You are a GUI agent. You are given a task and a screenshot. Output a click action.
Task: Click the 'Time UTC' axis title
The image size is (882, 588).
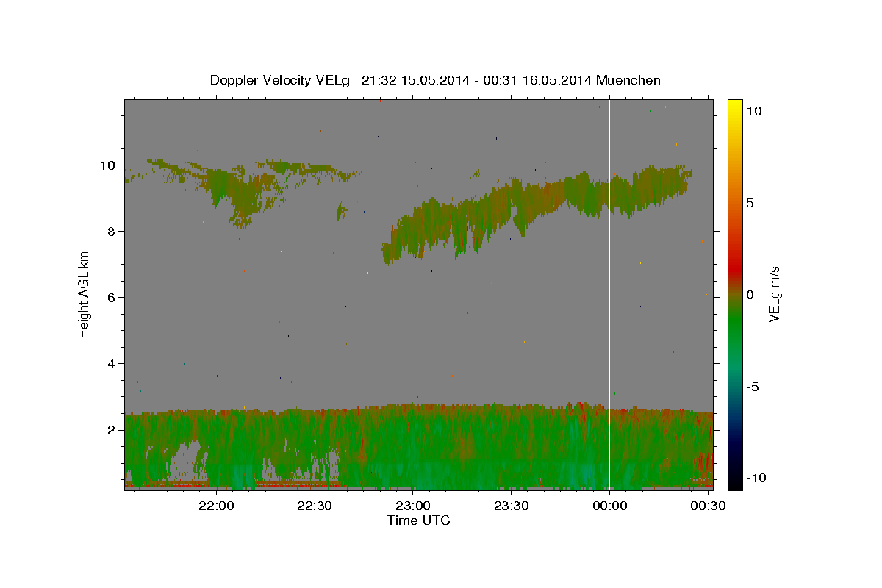418,520
